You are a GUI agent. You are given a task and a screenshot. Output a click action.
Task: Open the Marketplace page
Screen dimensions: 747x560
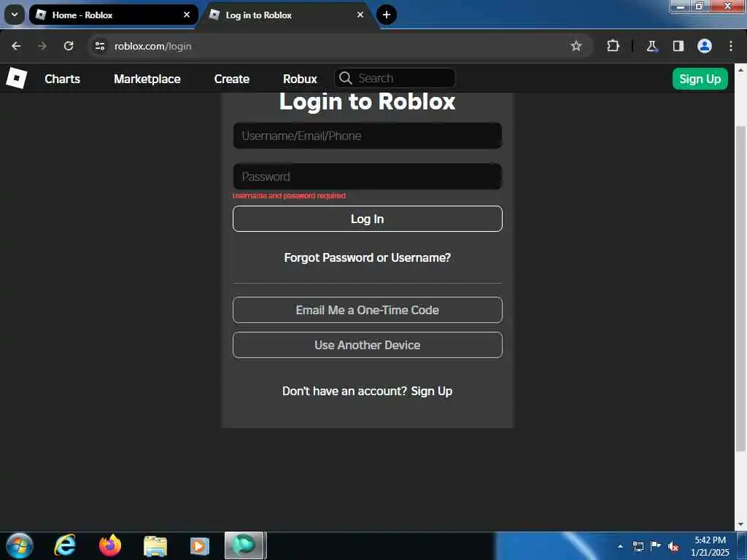(x=147, y=79)
